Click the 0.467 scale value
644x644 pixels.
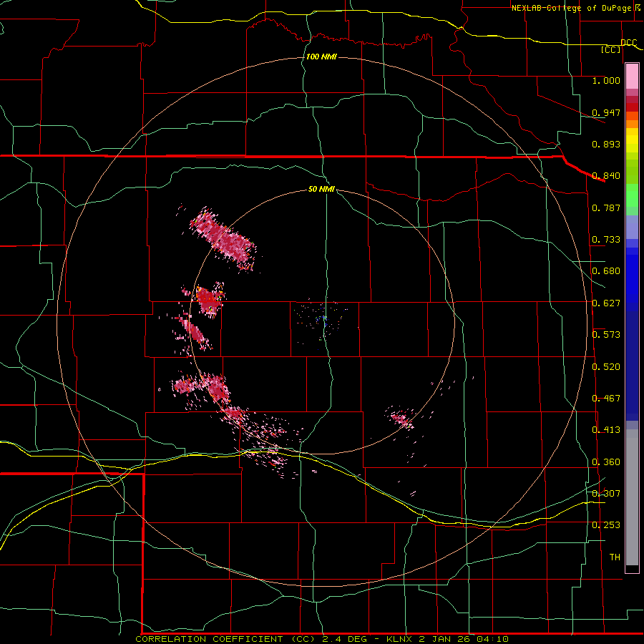pyautogui.click(x=606, y=399)
